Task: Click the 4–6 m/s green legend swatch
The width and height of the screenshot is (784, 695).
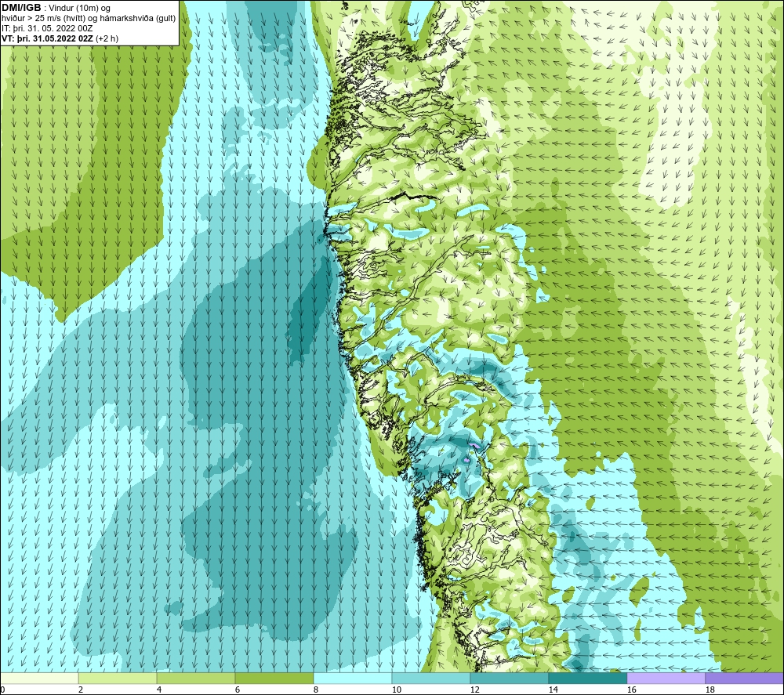Action: [x=196, y=679]
